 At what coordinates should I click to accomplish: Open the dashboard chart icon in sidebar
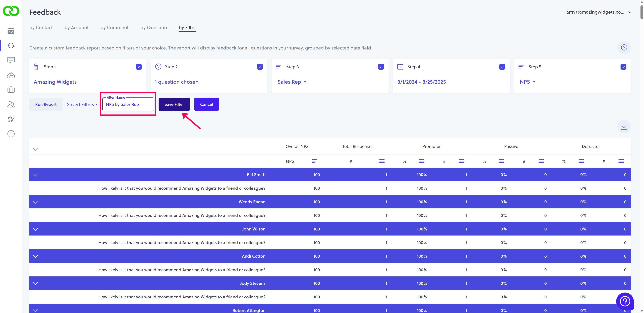click(x=11, y=31)
